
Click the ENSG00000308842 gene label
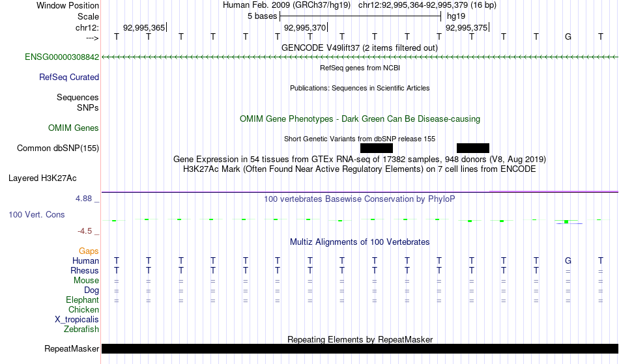click(62, 57)
